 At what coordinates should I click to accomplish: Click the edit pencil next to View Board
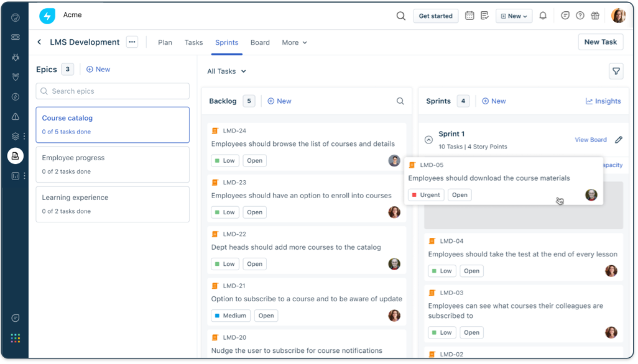[x=619, y=140]
